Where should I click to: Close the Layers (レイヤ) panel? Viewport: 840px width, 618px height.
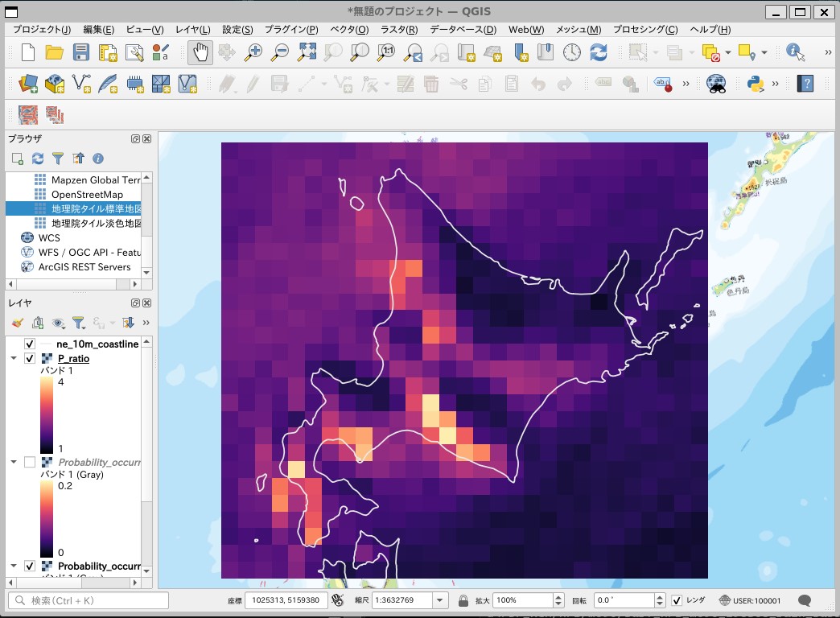point(146,303)
